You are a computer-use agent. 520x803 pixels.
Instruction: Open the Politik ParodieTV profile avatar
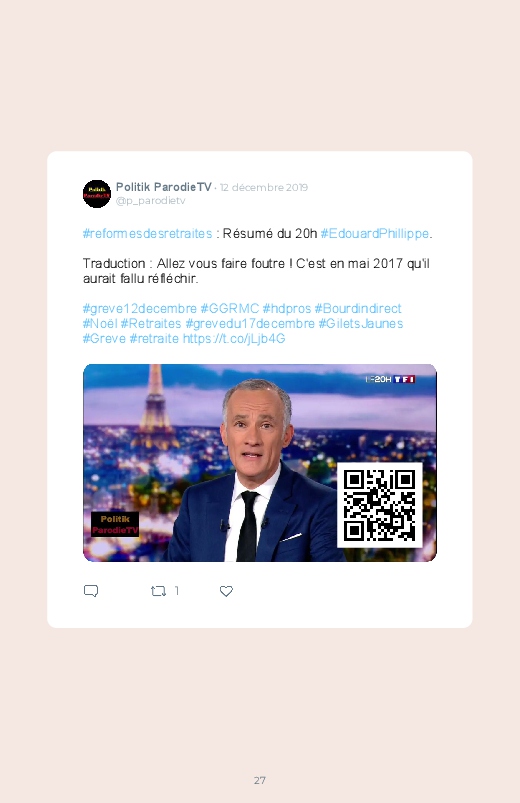pyautogui.click(x=97, y=194)
